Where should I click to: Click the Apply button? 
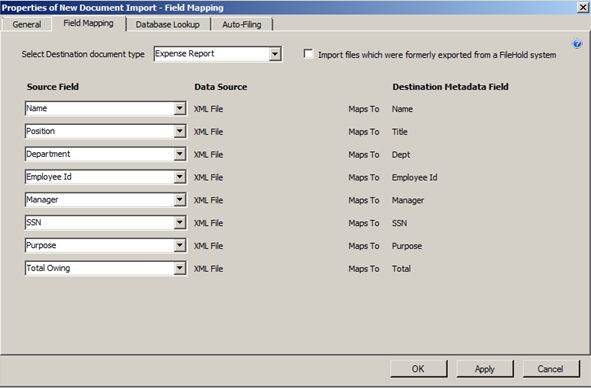(485, 369)
